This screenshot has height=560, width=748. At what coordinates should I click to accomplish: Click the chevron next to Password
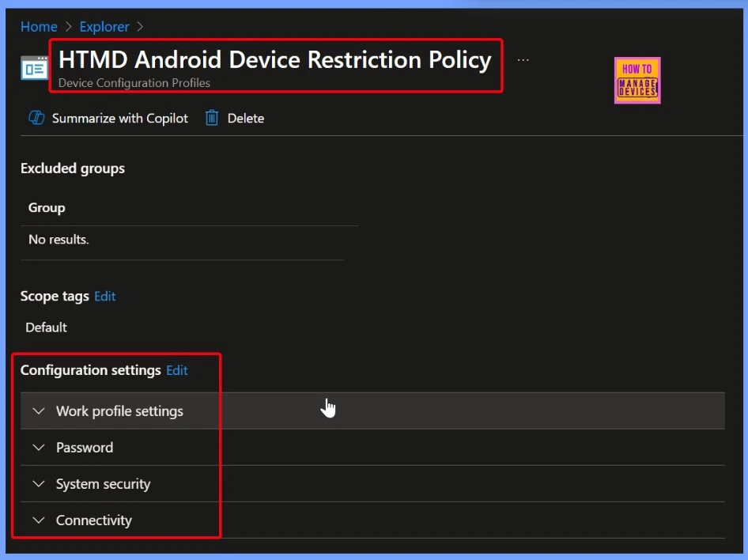pyautogui.click(x=39, y=448)
